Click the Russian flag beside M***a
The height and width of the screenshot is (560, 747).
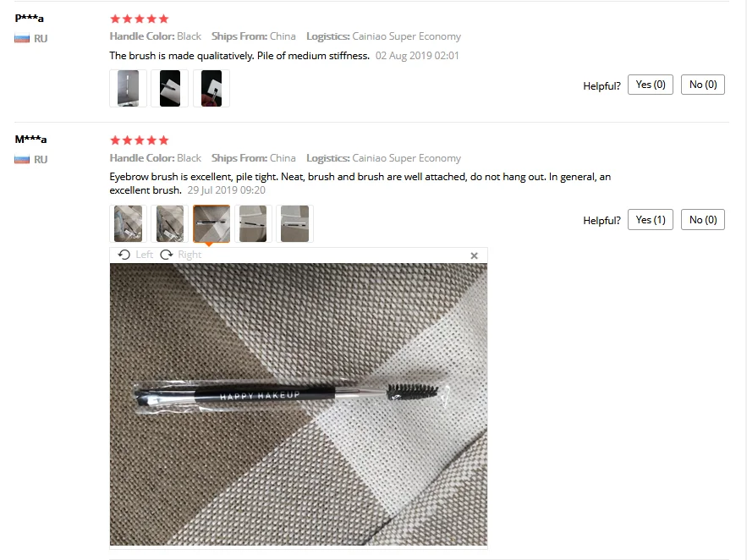pos(22,160)
